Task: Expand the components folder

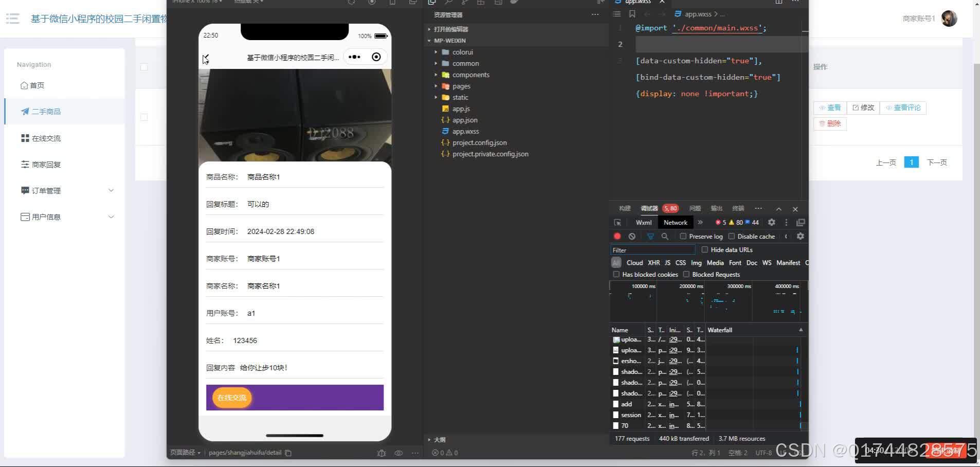Action: [465, 75]
